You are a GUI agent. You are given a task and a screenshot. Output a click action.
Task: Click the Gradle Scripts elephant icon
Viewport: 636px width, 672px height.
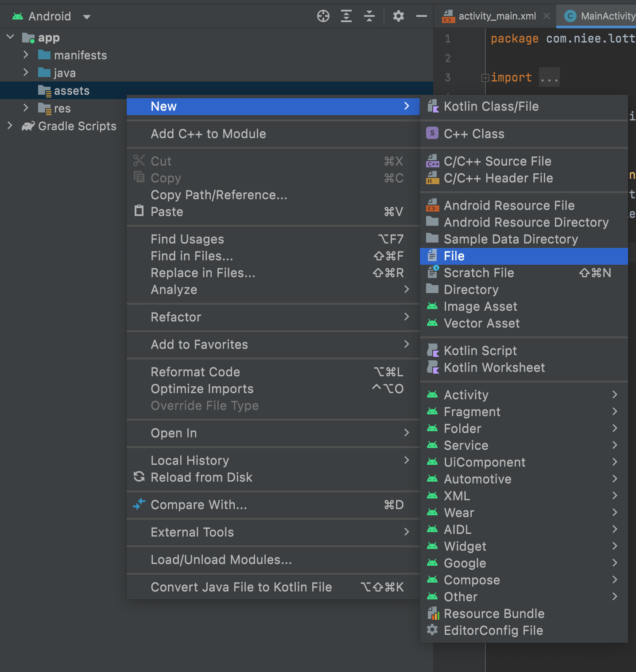(28, 126)
